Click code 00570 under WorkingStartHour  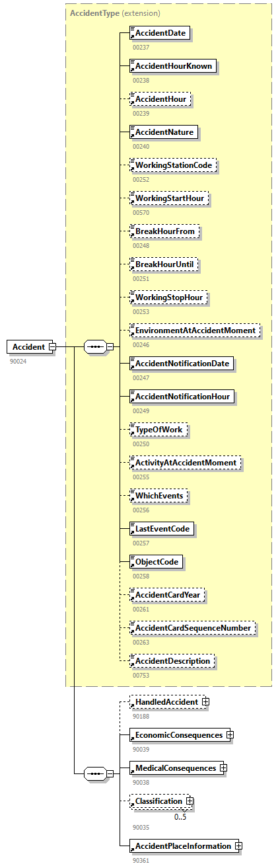141,212
